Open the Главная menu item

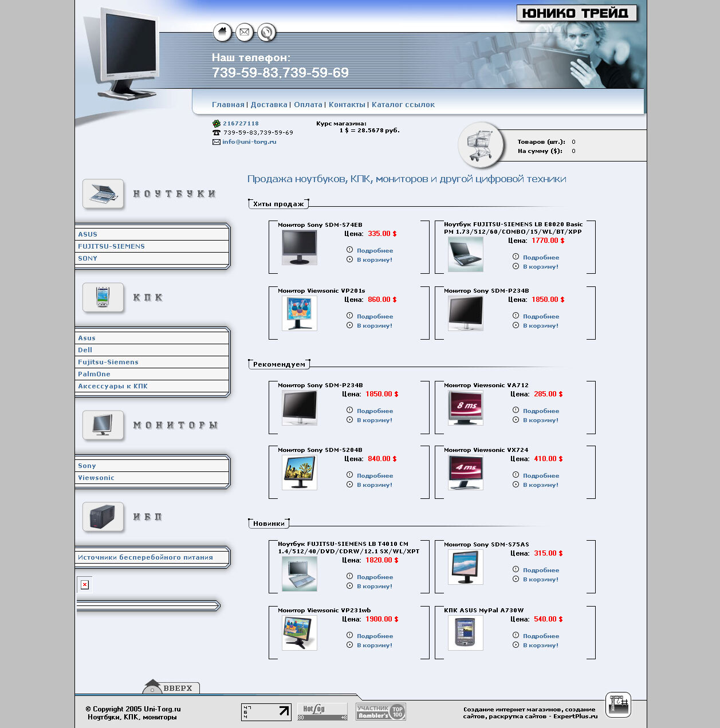(x=228, y=105)
